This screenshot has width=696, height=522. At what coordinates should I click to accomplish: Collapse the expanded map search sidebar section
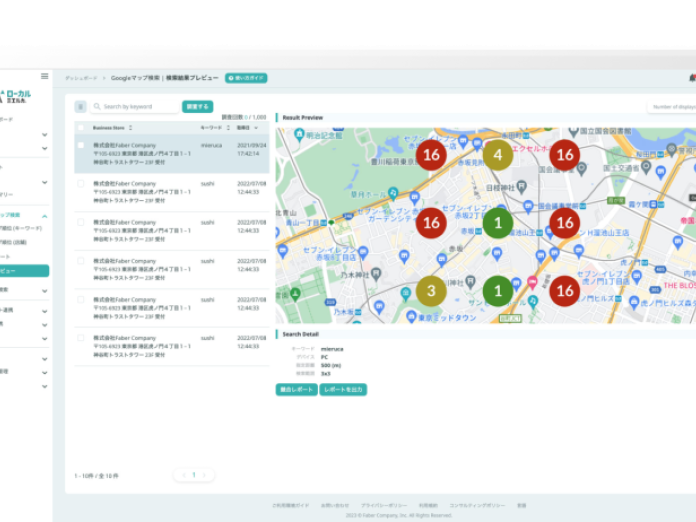(44, 215)
